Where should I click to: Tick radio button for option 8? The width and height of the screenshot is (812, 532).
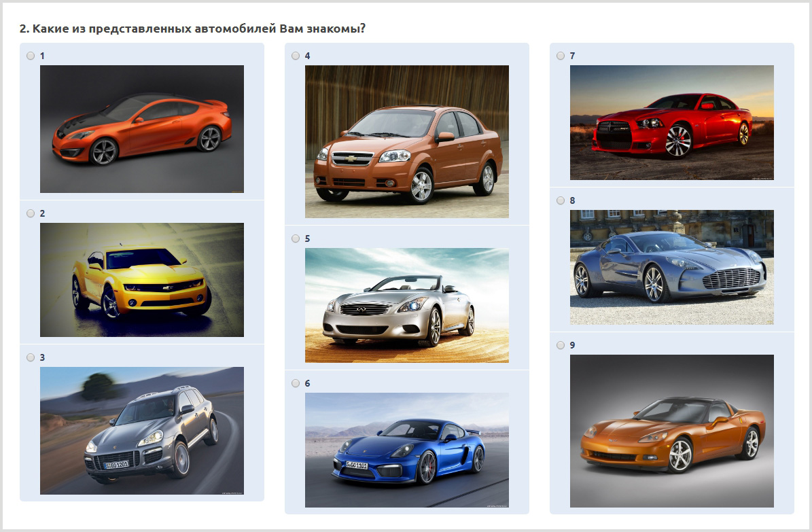[561, 200]
